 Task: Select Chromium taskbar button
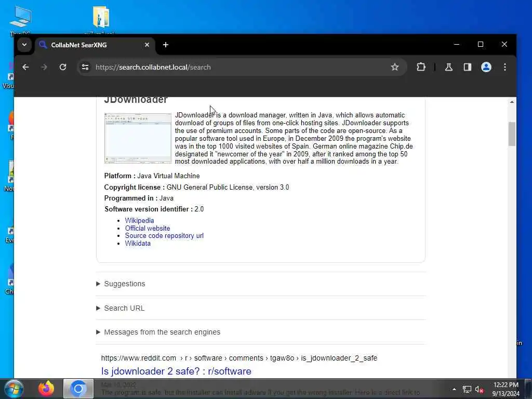coord(78,389)
